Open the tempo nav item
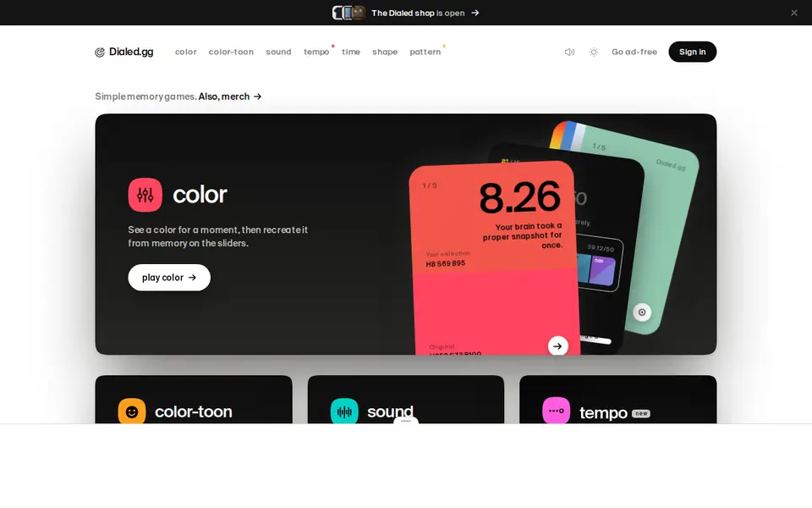The height and width of the screenshot is (508, 812). click(x=316, y=52)
